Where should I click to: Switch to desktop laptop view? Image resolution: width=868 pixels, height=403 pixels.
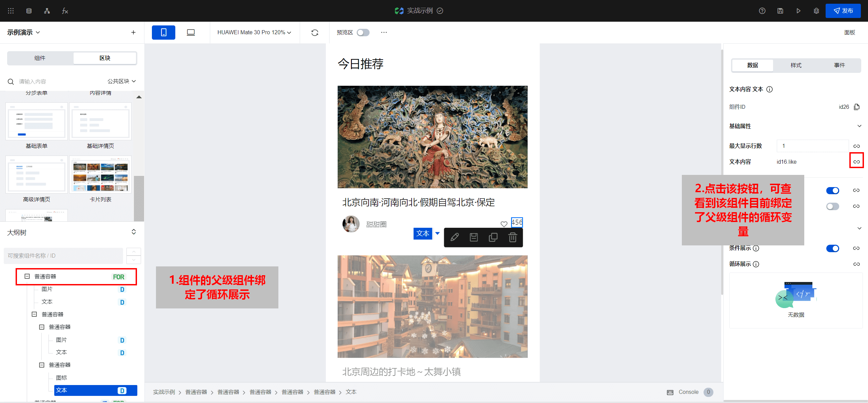191,33
